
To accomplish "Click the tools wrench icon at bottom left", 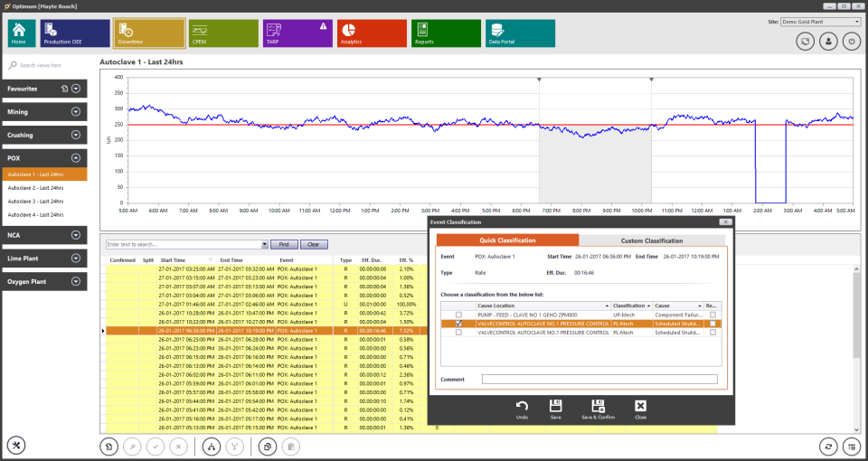I will click(16, 446).
